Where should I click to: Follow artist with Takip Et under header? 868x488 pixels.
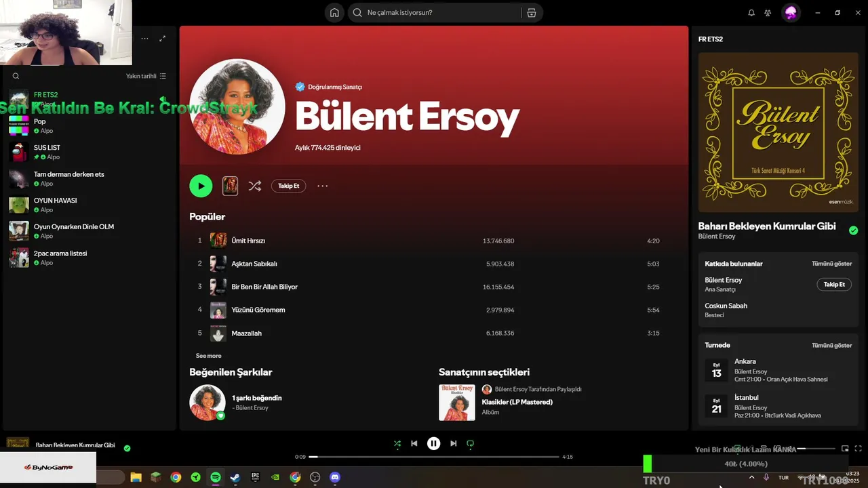pos(289,186)
